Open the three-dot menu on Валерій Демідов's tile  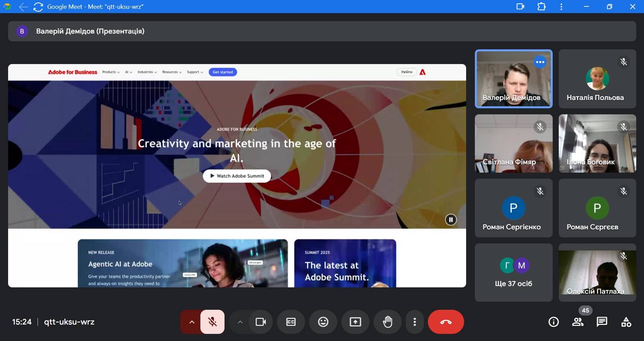click(540, 62)
